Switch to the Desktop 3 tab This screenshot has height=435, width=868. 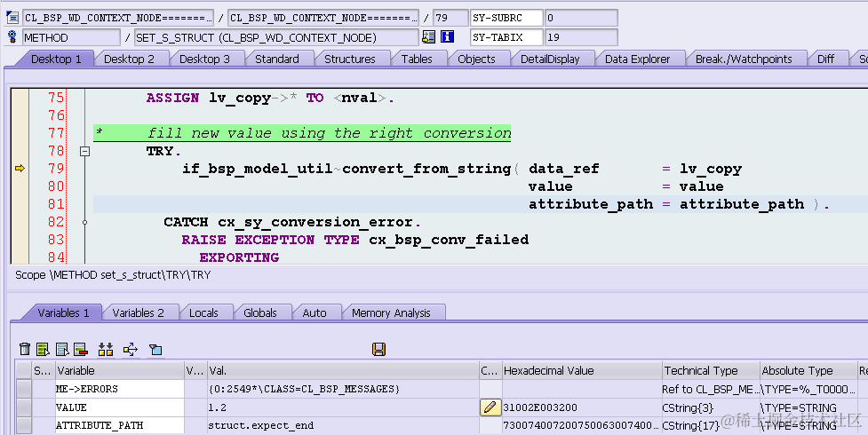point(204,59)
